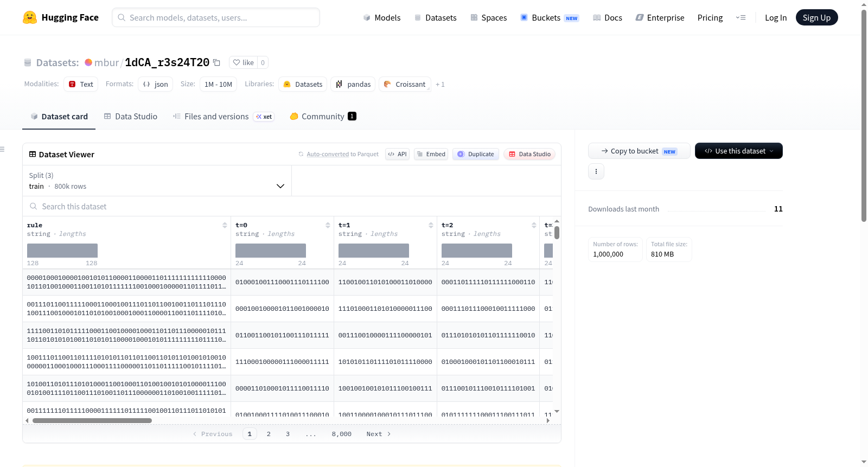This screenshot has width=868, height=467.
Task: Expand the navigation overflow menu icon
Action: click(x=741, y=17)
